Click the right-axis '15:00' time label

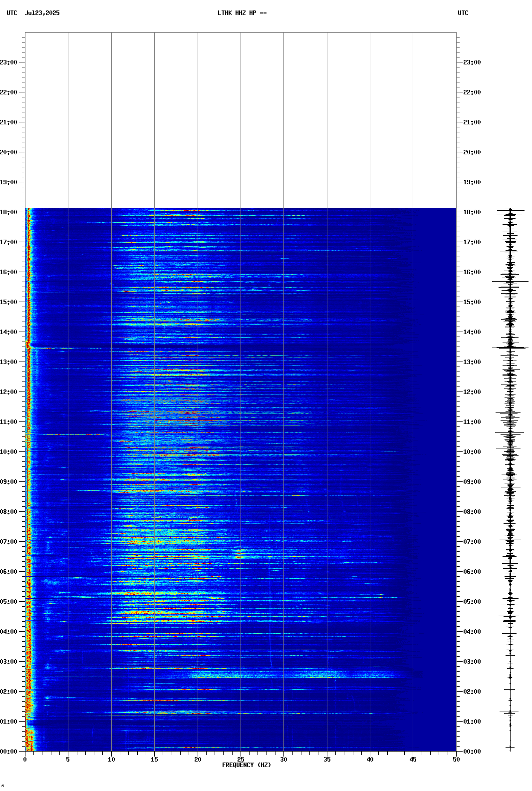(472, 302)
